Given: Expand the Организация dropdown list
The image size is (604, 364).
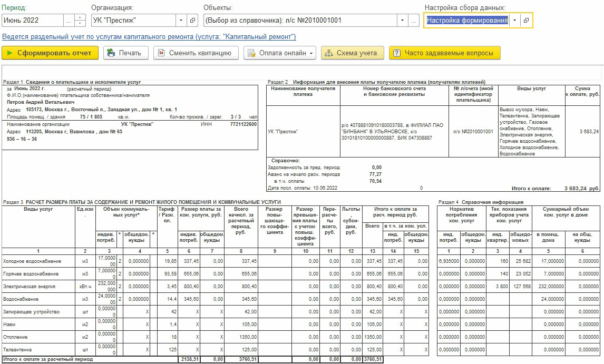Looking at the screenshot, I should 181,21.
